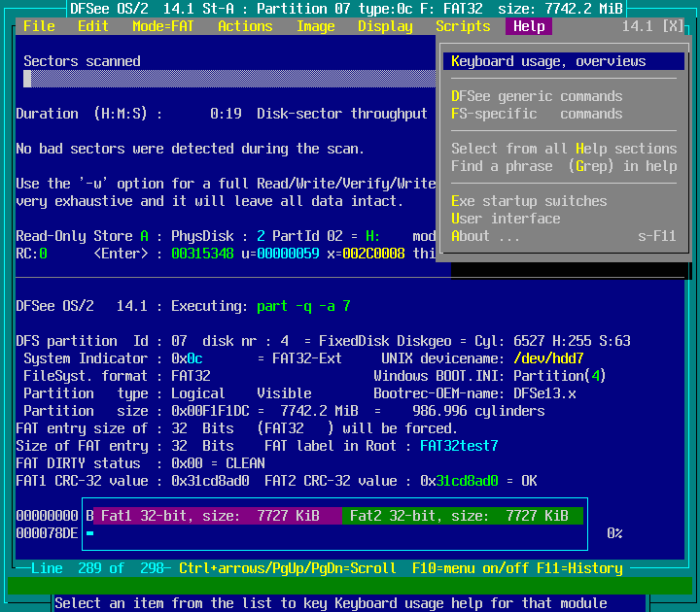Open the Actions menu
The image size is (700, 612).
(245, 26)
